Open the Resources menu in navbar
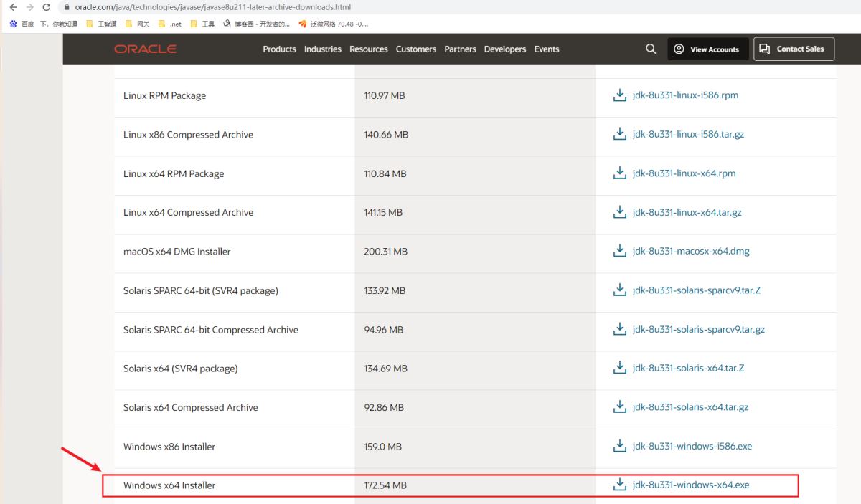 [368, 49]
